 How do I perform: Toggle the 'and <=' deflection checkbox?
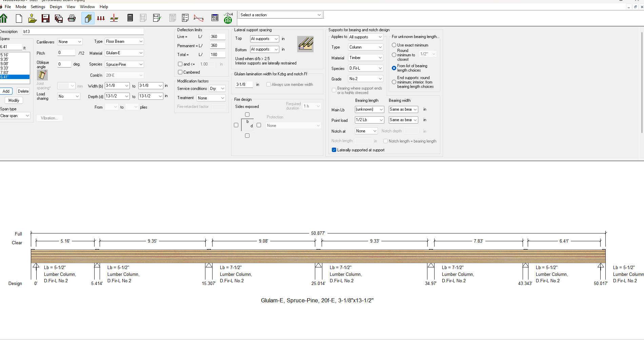(180, 64)
